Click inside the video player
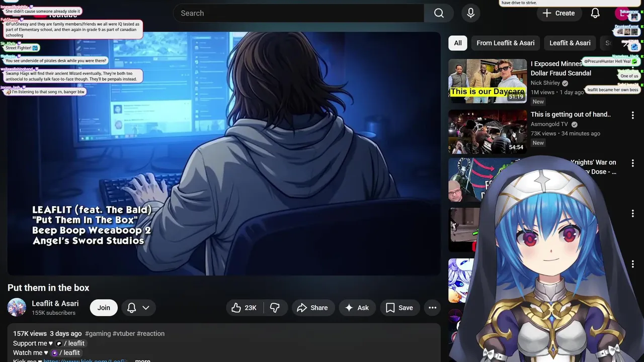 coord(224,153)
